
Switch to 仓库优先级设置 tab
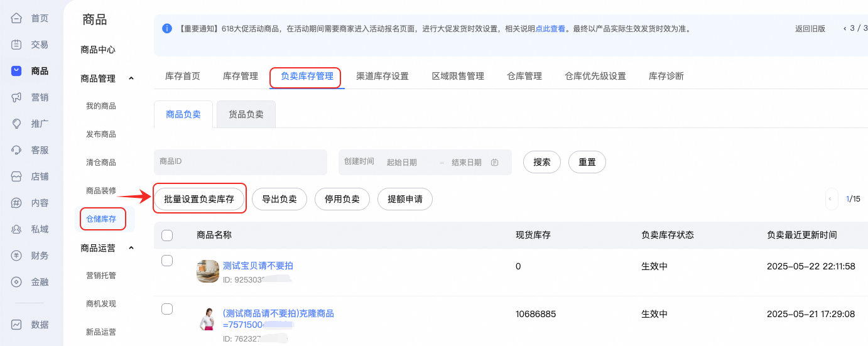pyautogui.click(x=595, y=76)
